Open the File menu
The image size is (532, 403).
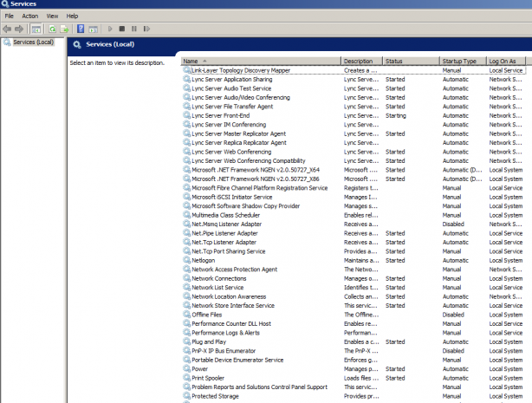[x=10, y=16]
